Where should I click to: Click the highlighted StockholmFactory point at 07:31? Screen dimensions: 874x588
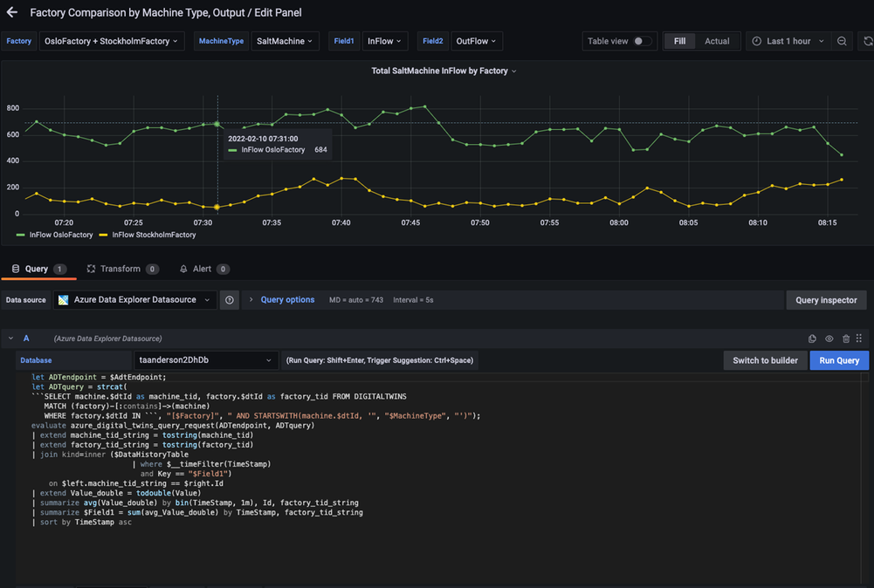pyautogui.click(x=217, y=207)
